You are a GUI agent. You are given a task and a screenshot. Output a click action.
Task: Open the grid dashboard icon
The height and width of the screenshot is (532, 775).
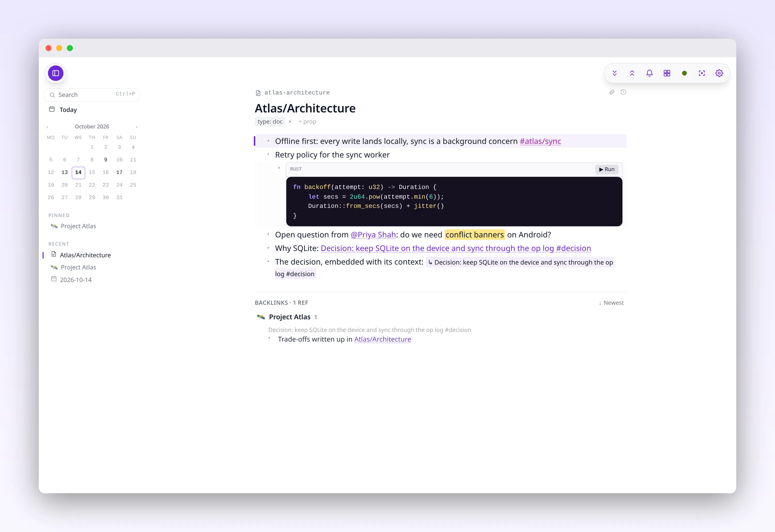tap(667, 73)
